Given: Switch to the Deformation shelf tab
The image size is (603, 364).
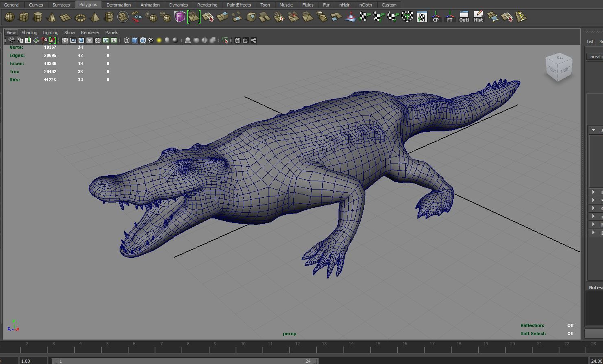Looking at the screenshot, I should click(118, 5).
